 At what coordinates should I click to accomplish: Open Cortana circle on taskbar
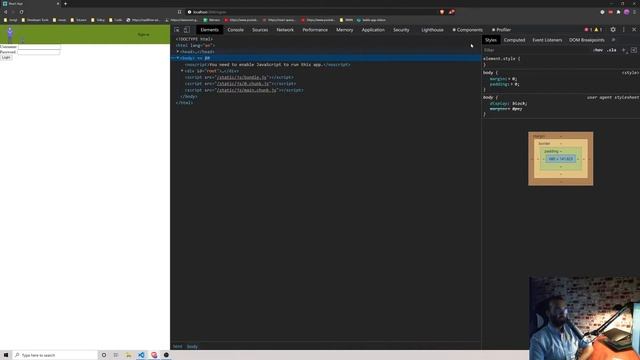(104, 355)
